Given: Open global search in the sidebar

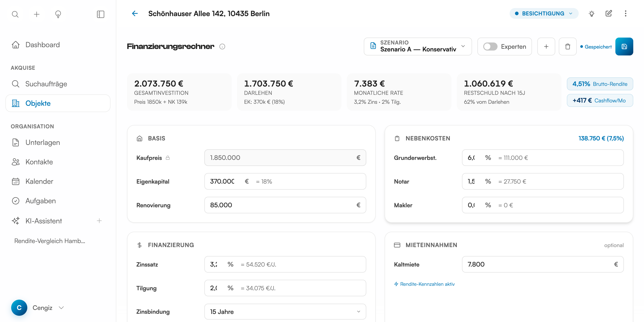Looking at the screenshot, I should tap(15, 14).
